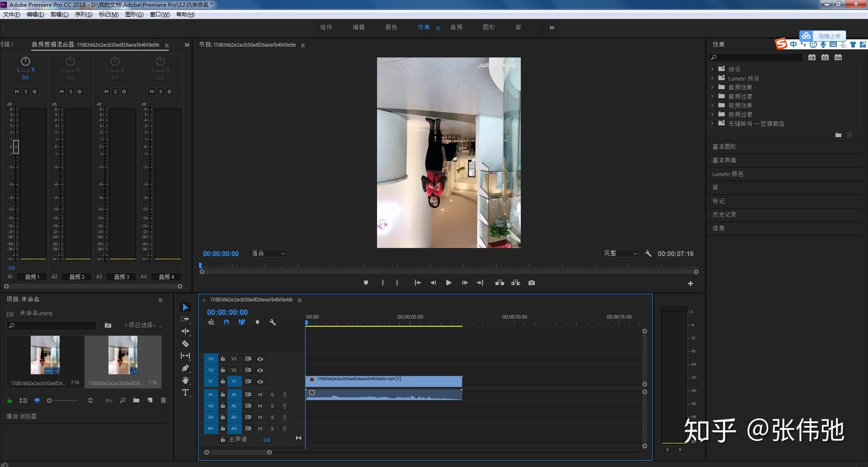Select the Selection tool arrow
The height and width of the screenshot is (467, 868).
click(185, 307)
